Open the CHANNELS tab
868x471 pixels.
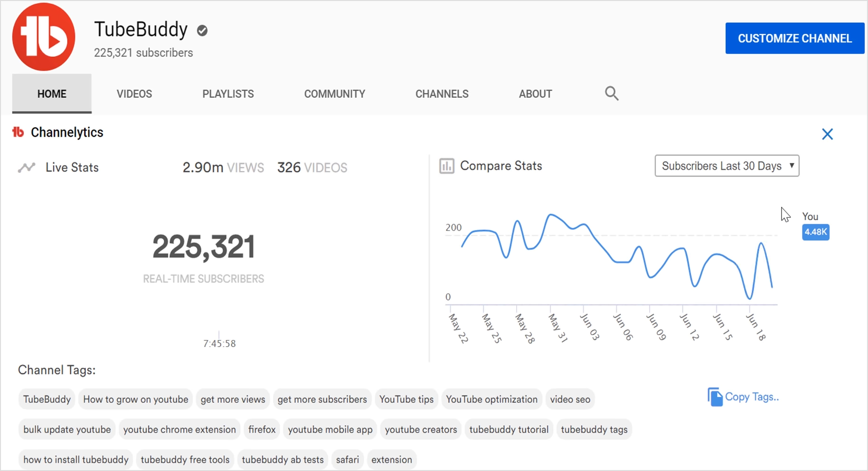click(442, 94)
